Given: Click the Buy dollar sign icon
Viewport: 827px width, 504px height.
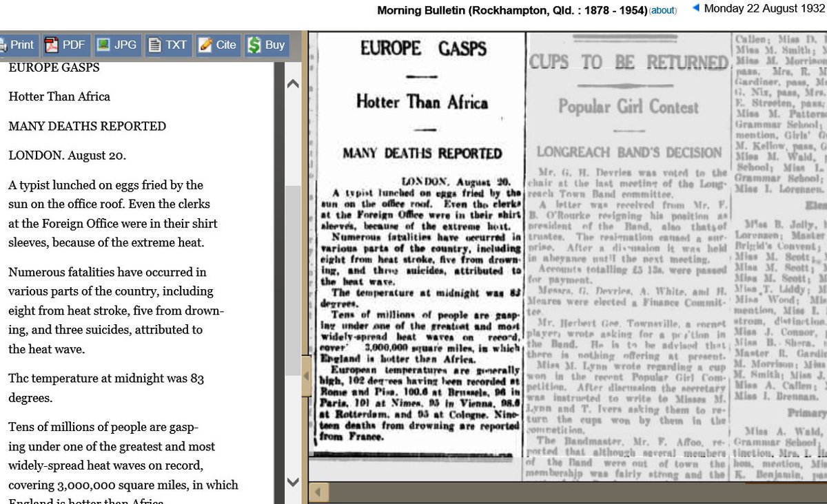Looking at the screenshot, I should pyautogui.click(x=254, y=45).
